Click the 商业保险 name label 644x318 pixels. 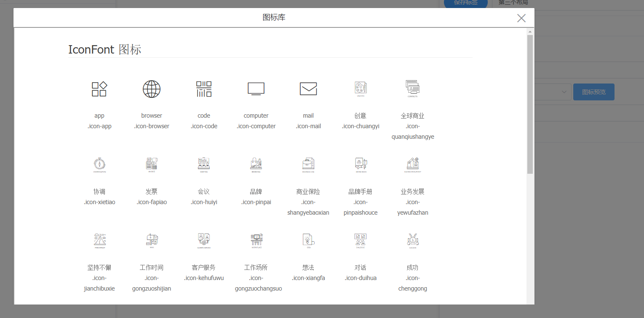pos(308,191)
